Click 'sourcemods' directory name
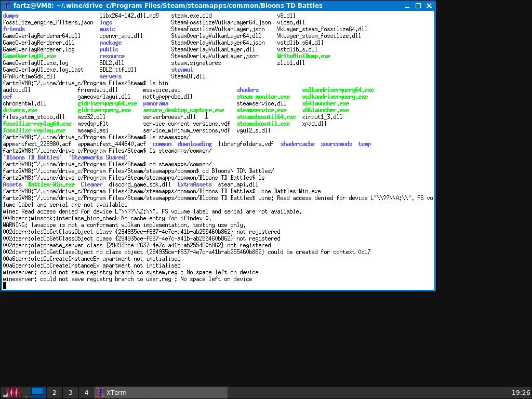Screen dimensions: 532x399 click(337, 144)
